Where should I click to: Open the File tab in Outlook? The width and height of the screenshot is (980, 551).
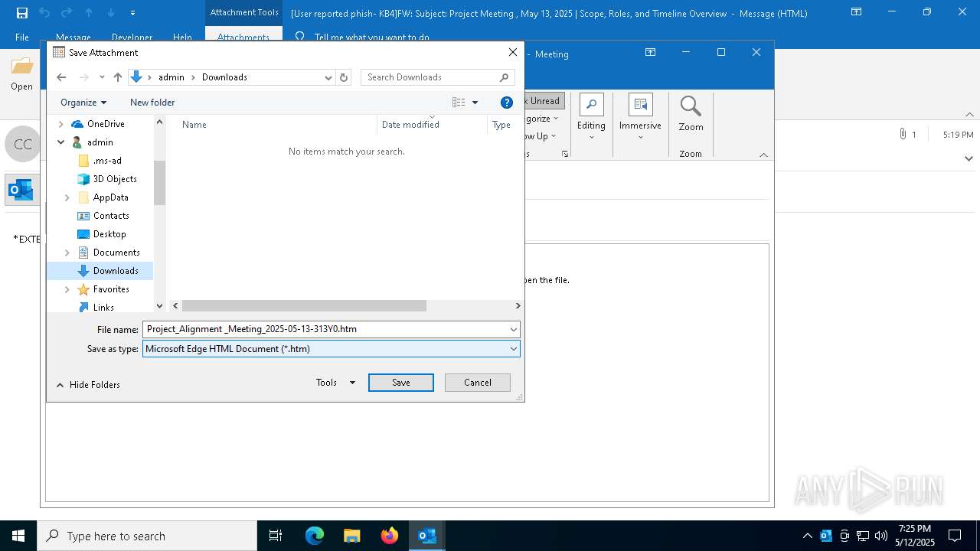coord(22,37)
